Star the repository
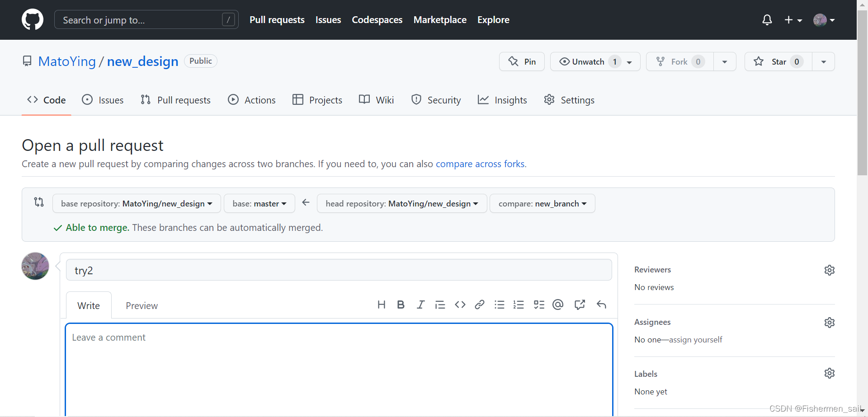The image size is (868, 417). [778, 61]
